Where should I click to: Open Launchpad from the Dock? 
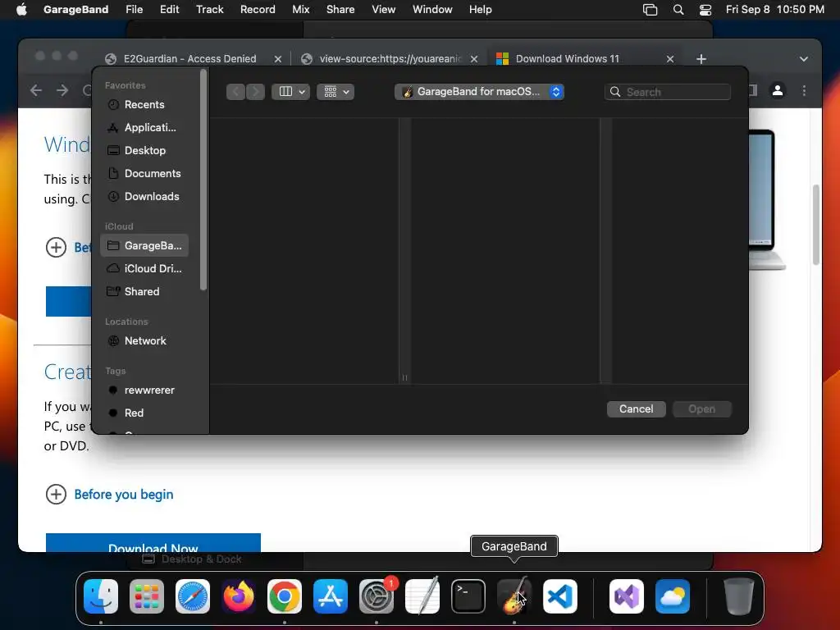[147, 596]
